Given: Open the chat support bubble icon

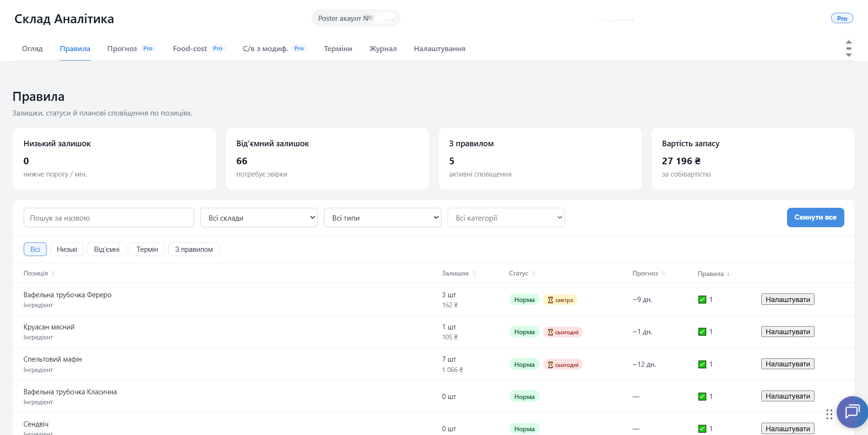Looking at the screenshot, I should pyautogui.click(x=852, y=411).
